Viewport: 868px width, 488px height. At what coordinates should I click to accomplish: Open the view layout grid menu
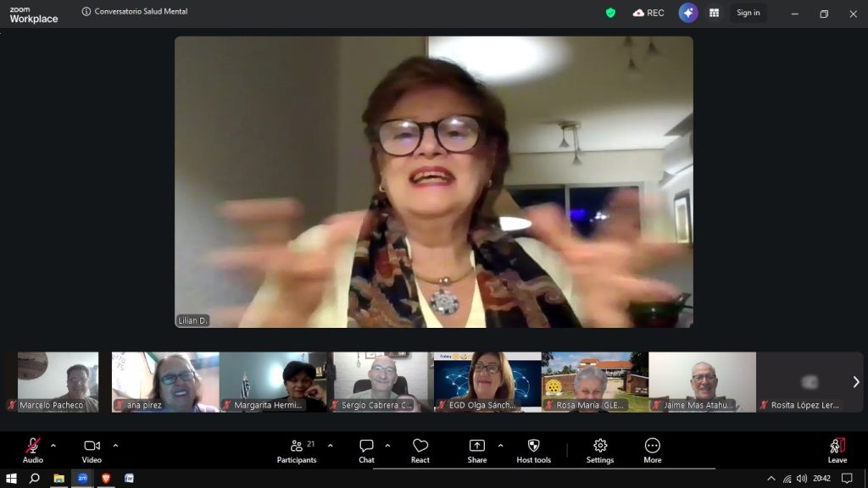click(715, 13)
